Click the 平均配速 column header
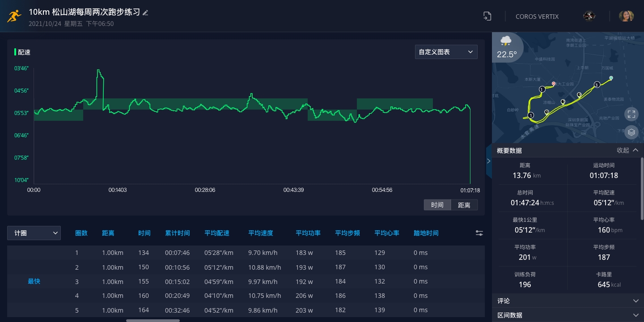 pos(217,233)
